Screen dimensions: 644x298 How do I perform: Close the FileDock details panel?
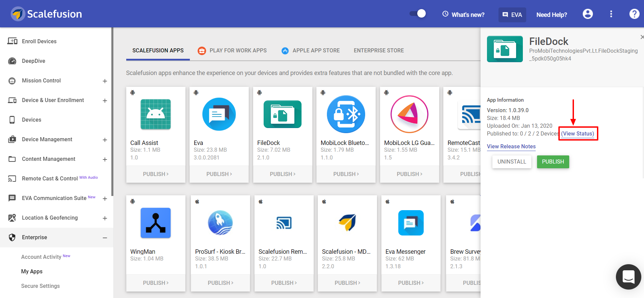click(642, 37)
